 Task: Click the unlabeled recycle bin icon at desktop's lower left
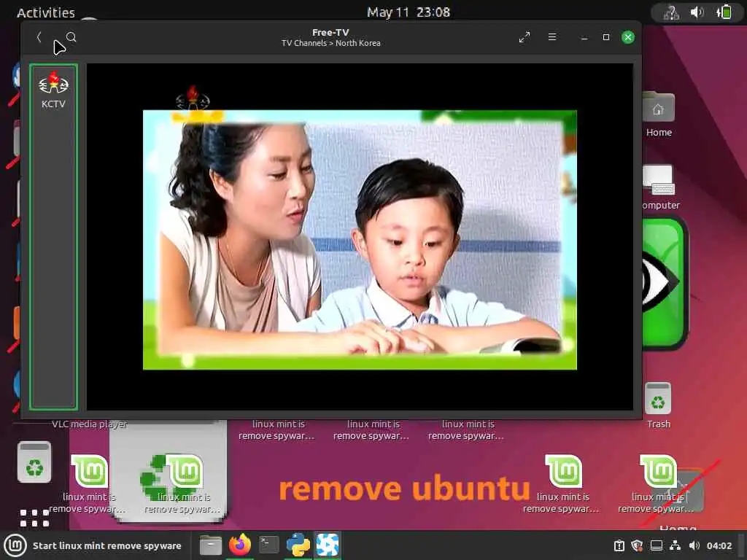click(x=34, y=462)
